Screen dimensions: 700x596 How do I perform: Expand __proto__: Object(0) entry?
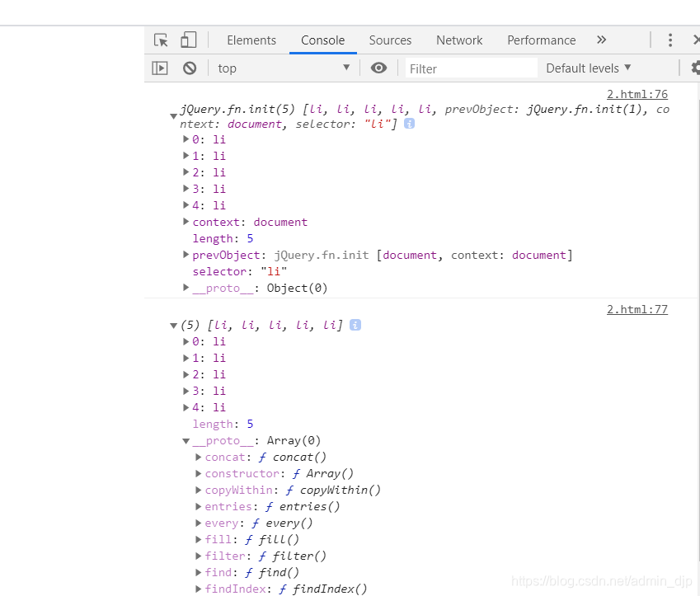pyautogui.click(x=186, y=288)
